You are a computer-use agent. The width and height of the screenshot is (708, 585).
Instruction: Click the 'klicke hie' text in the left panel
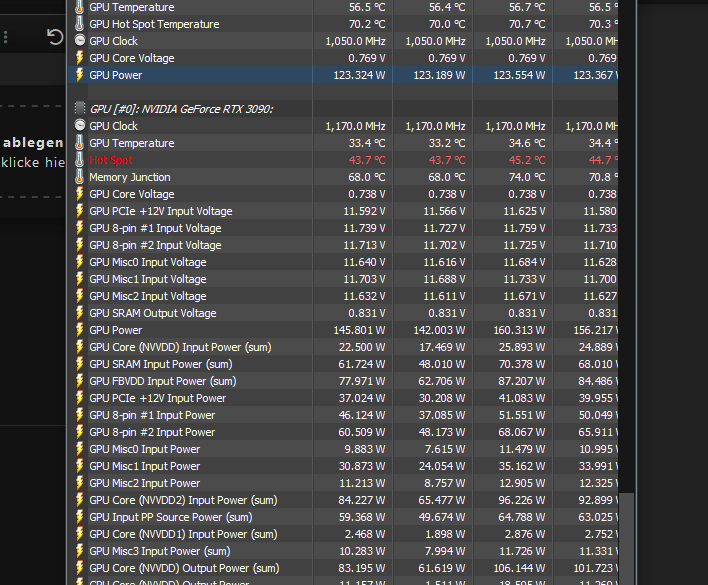33,162
